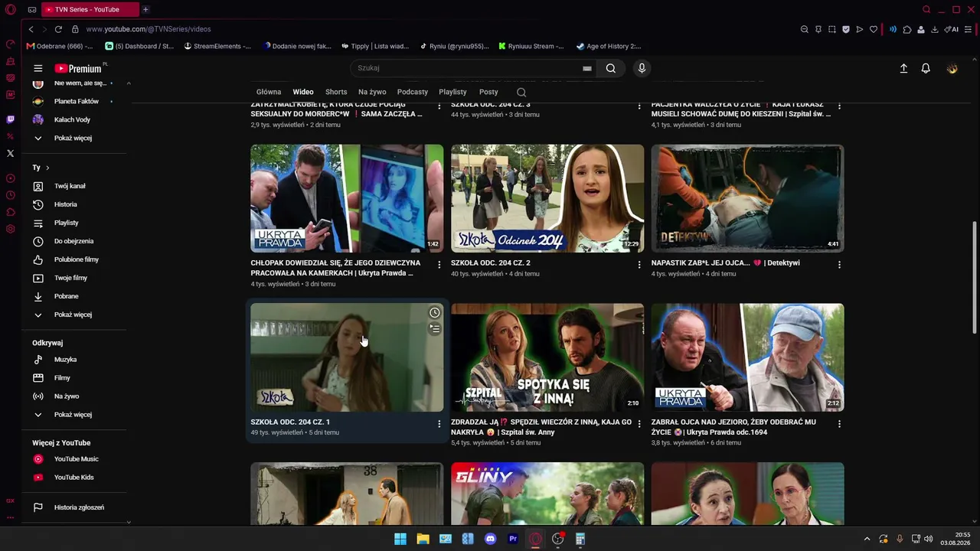This screenshot has height=551, width=980.
Task: Open the Opera AI assistant button
Action: pos(952,29)
